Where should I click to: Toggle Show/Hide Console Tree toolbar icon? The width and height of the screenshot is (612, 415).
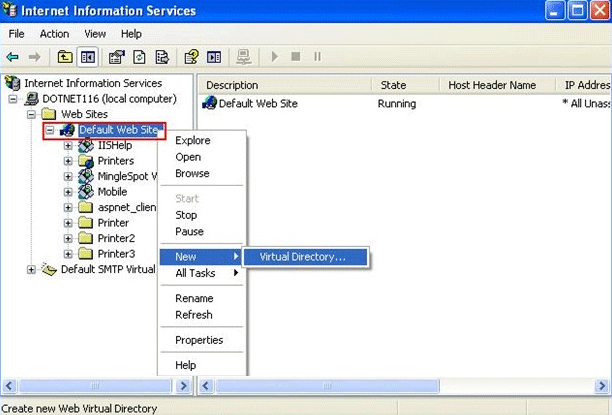(88, 57)
